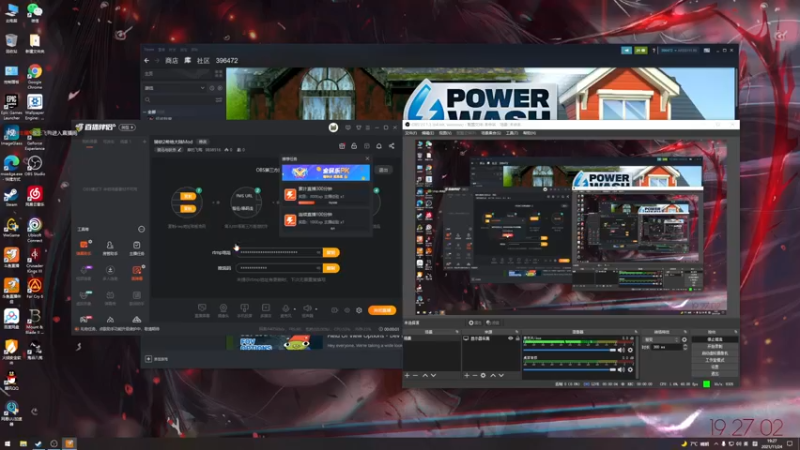This screenshot has width=800, height=450.
Task: Adjust second OBS mixer volume slider
Action: 569,370
